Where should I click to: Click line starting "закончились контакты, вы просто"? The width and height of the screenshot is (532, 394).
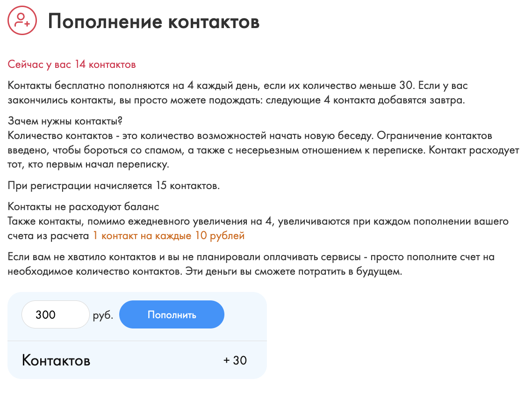click(236, 100)
